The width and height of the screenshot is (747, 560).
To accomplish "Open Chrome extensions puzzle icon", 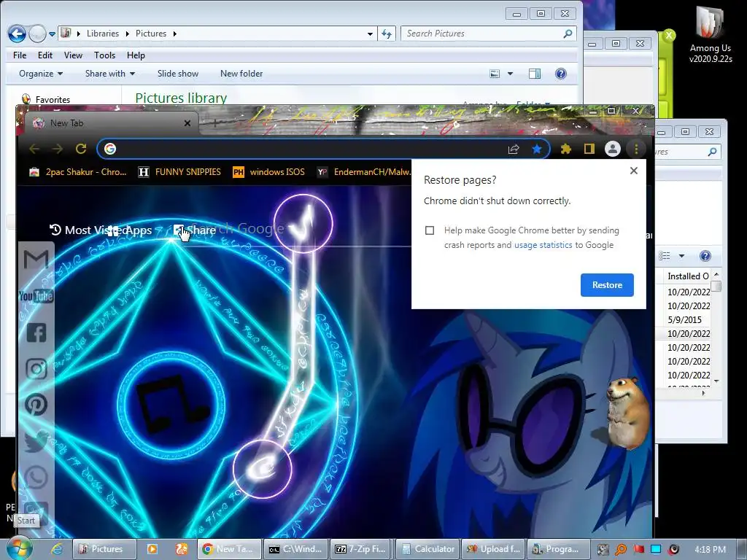I will (566, 149).
